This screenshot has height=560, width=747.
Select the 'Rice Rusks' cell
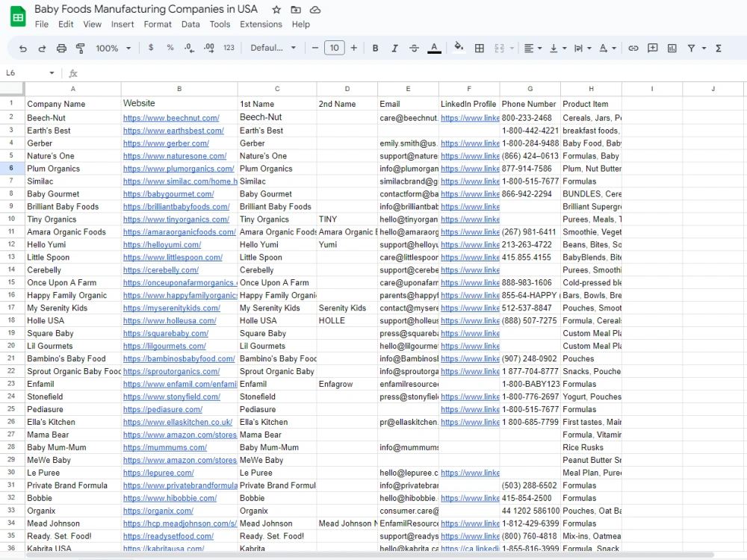coord(591,447)
